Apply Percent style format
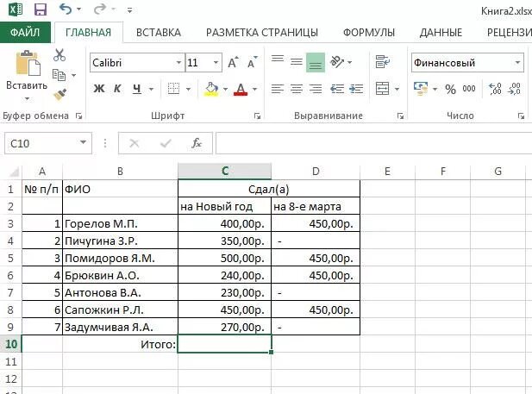The width and height of the screenshot is (532, 394). tap(451, 90)
